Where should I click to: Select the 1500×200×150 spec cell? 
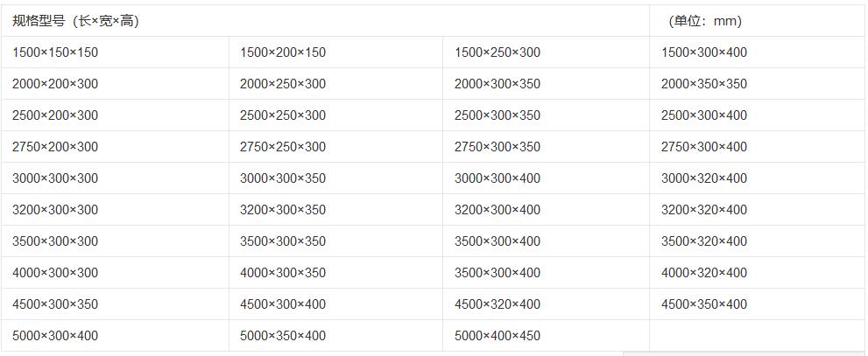(282, 52)
